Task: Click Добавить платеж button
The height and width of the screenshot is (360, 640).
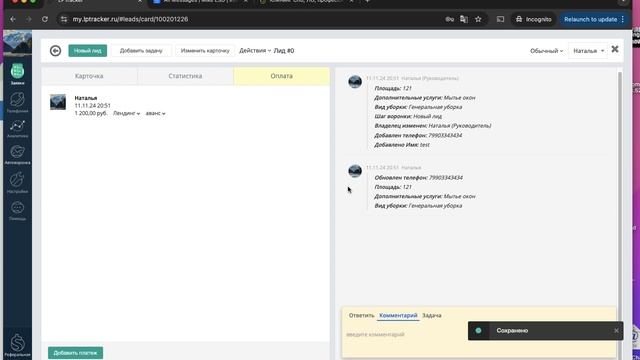Action: click(x=76, y=353)
